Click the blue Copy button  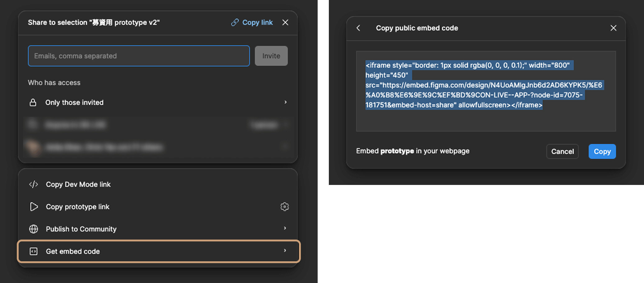602,151
